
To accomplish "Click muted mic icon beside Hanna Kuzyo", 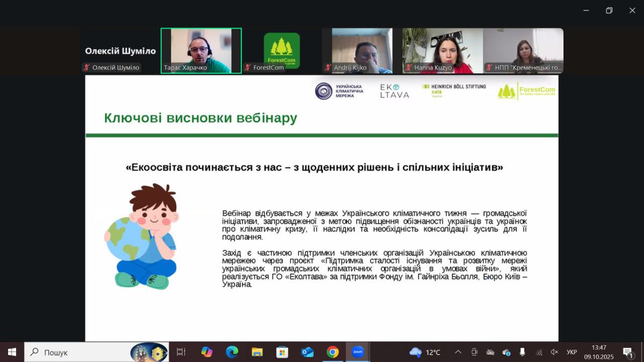I will coord(408,68).
